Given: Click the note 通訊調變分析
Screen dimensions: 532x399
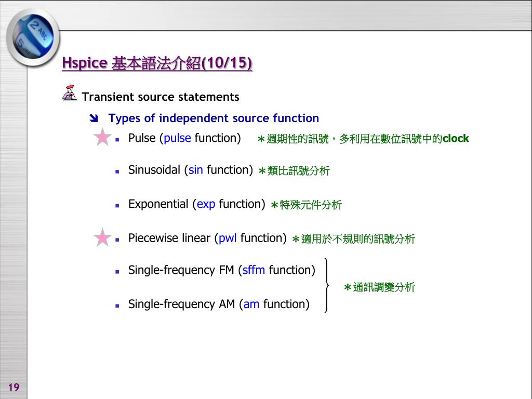Looking at the screenshot, I should (x=379, y=287).
